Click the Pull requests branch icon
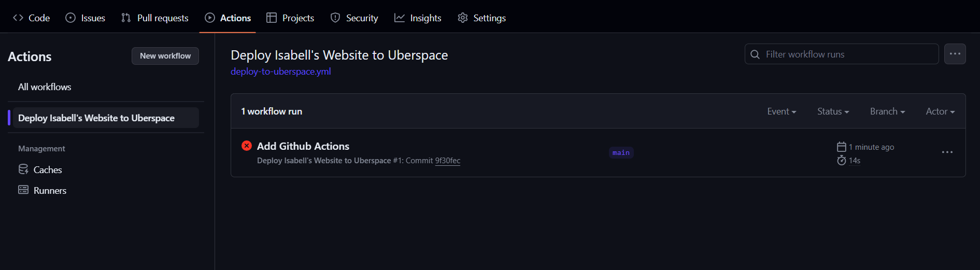 tap(126, 18)
